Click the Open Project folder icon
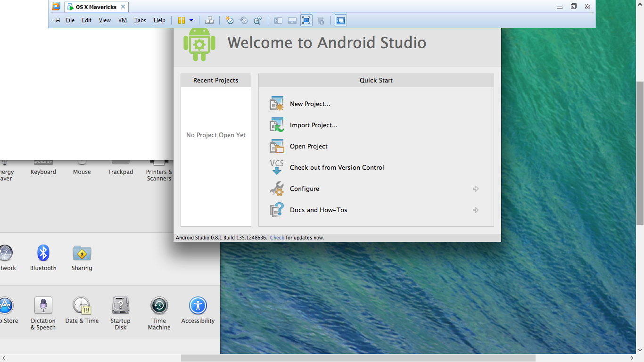Screen dimensions: 644x362 coord(277,146)
